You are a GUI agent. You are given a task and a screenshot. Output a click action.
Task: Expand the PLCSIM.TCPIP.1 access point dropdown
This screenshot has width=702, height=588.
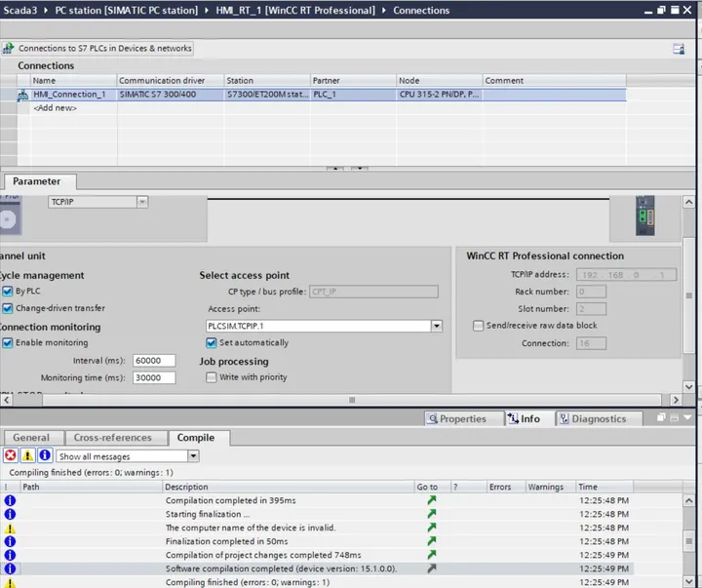(437, 326)
